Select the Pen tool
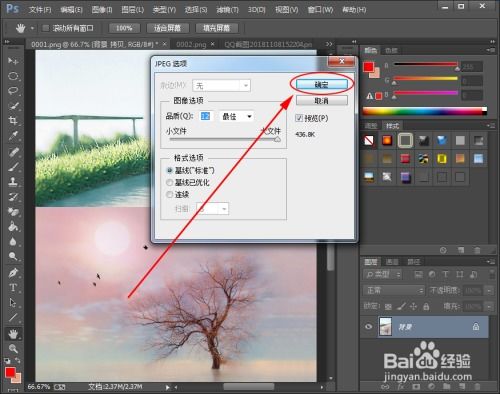The width and height of the screenshot is (500, 394). pos(13,273)
